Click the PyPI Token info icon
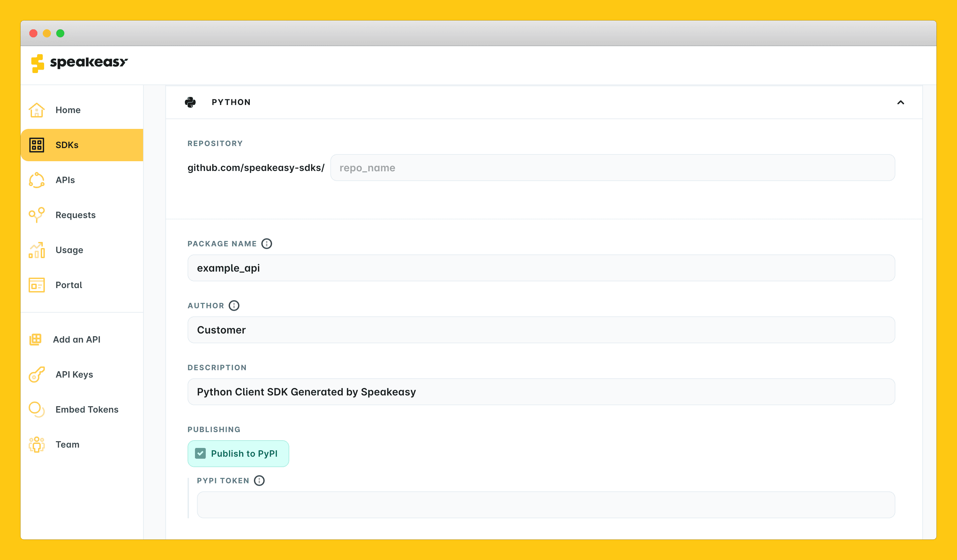This screenshot has height=560, width=957. 259,481
